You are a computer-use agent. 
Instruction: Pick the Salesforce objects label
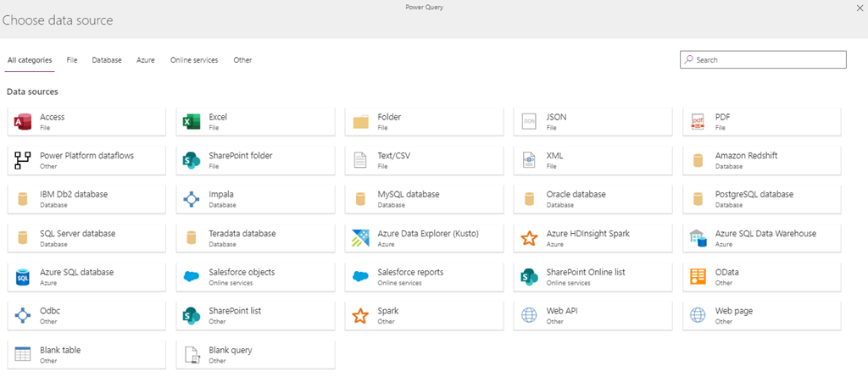(242, 272)
